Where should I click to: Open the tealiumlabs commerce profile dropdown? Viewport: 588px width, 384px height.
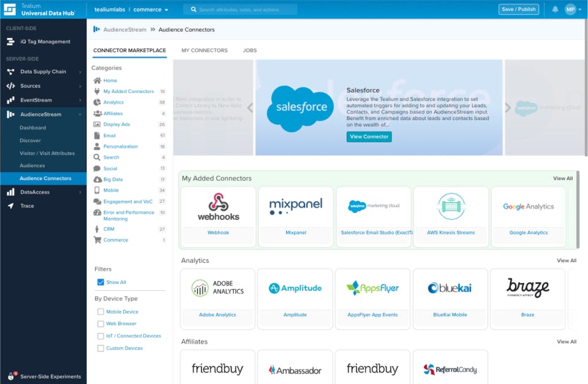click(131, 9)
